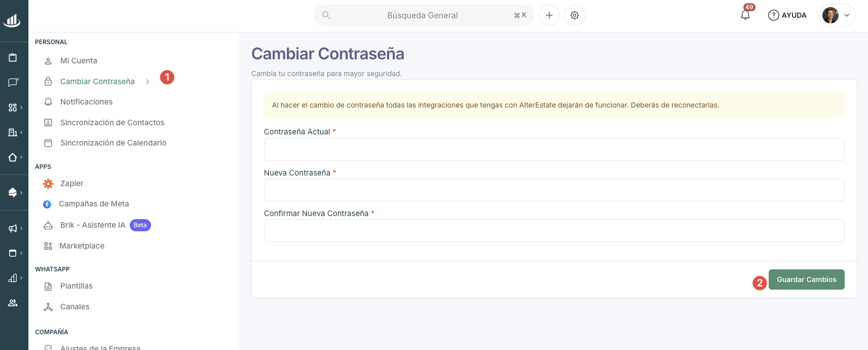The width and height of the screenshot is (868, 350).
Task: Click the Guardar Cambios button
Action: [806, 279]
